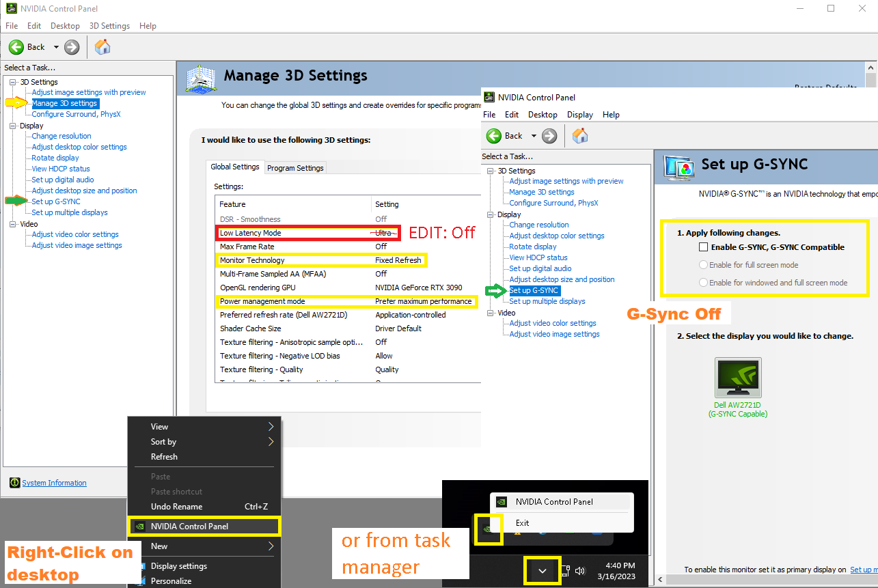Collapse Video node in Set up G-SYNC window

pyautogui.click(x=490, y=313)
